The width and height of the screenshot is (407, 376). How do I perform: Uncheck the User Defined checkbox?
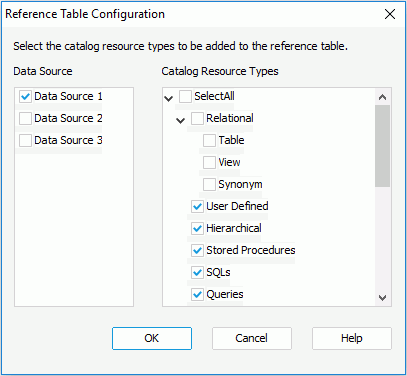tap(197, 206)
